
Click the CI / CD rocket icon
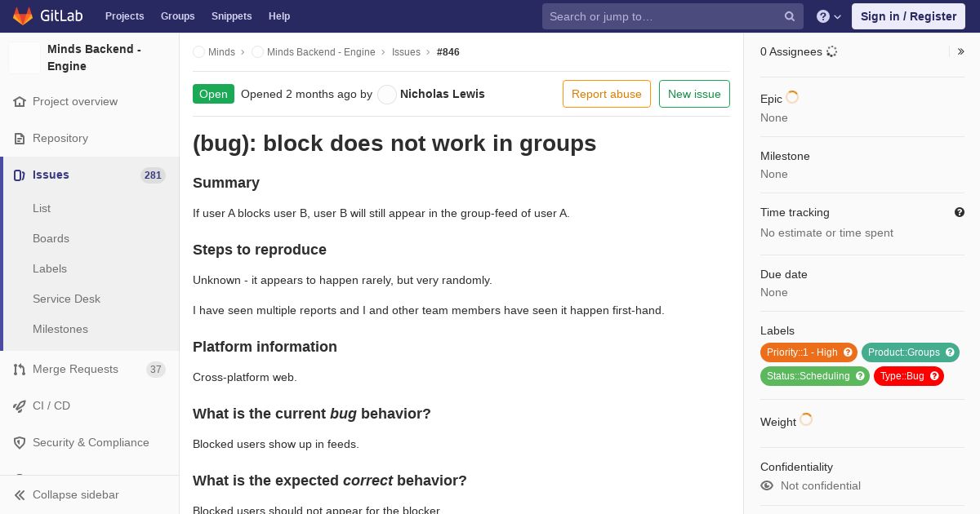click(x=20, y=406)
